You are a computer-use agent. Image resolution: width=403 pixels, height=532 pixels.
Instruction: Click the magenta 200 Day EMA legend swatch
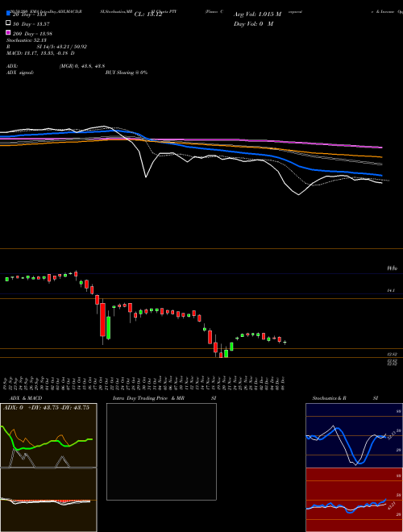pos(9,32)
